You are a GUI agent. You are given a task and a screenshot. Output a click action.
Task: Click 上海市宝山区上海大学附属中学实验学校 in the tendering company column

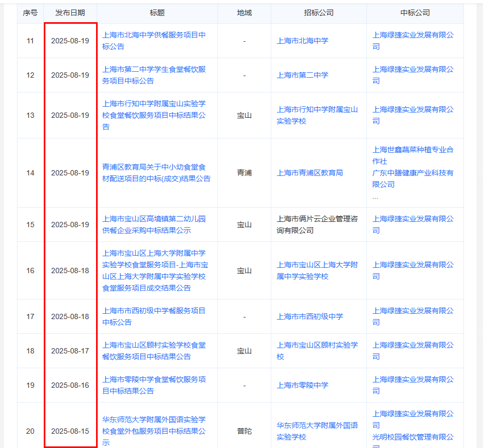317,270
